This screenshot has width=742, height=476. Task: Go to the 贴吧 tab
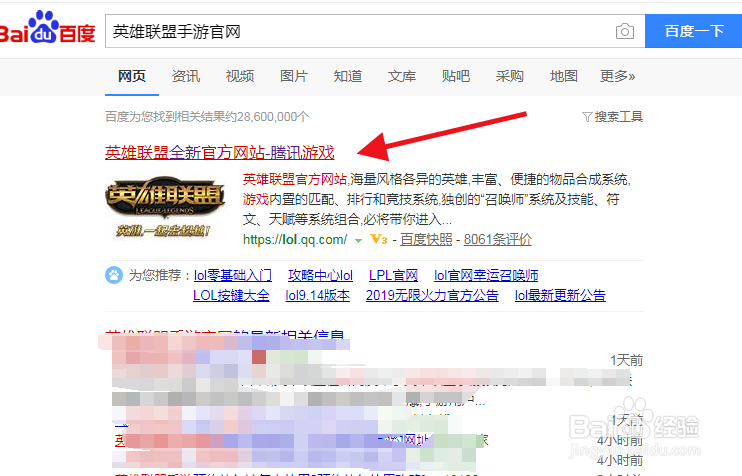coord(456,76)
